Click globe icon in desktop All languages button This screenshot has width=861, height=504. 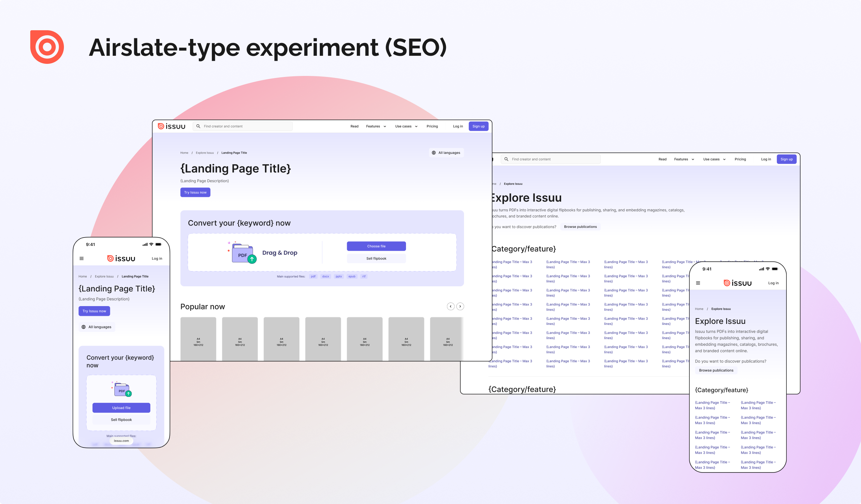[x=434, y=153]
